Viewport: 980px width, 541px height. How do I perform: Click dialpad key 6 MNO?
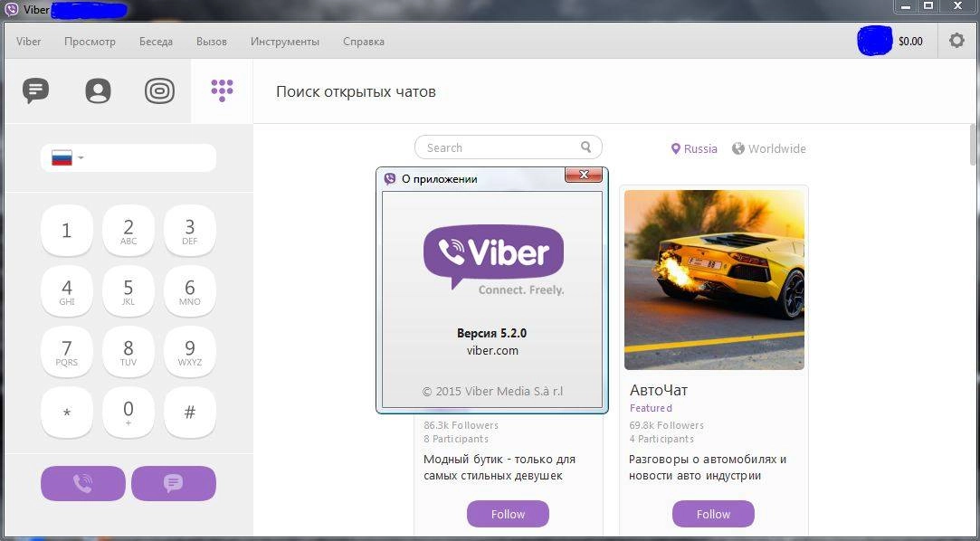[190, 291]
